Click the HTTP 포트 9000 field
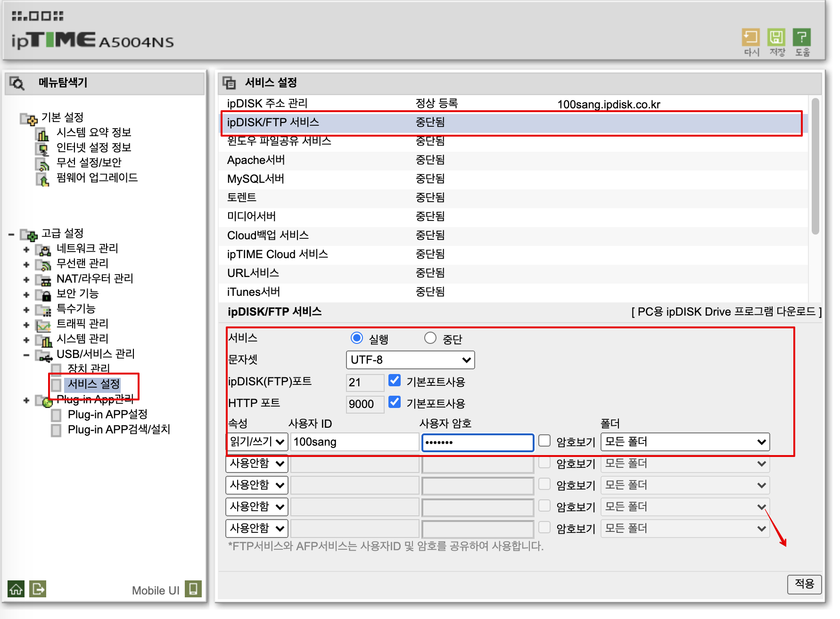The height and width of the screenshot is (619, 840). (x=365, y=404)
